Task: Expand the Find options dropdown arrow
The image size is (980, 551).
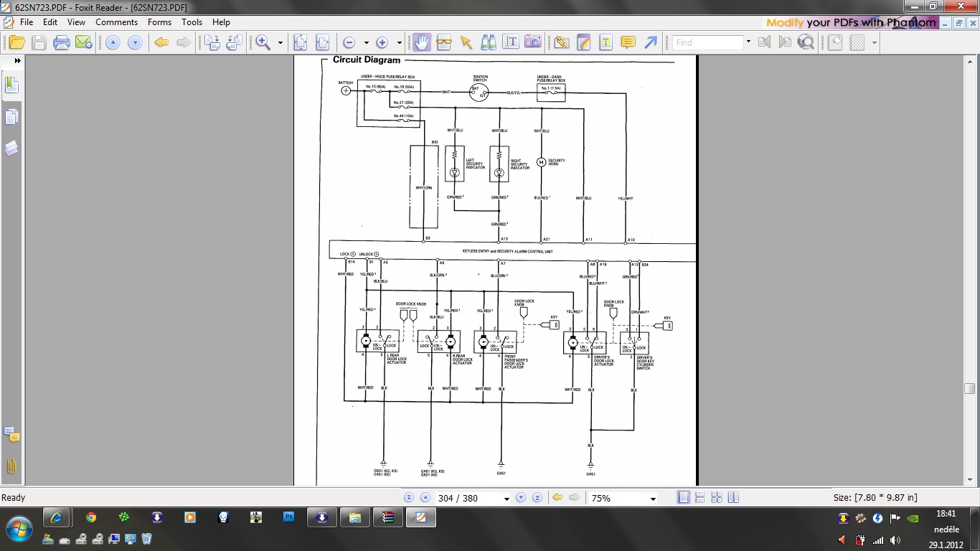Action: click(x=748, y=42)
